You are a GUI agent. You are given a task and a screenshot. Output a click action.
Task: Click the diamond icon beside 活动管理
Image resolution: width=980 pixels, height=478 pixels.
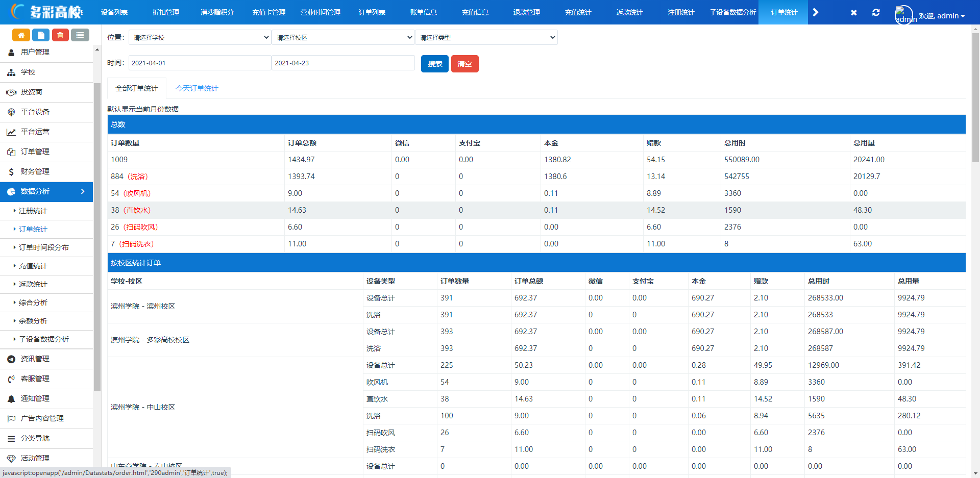pos(11,459)
